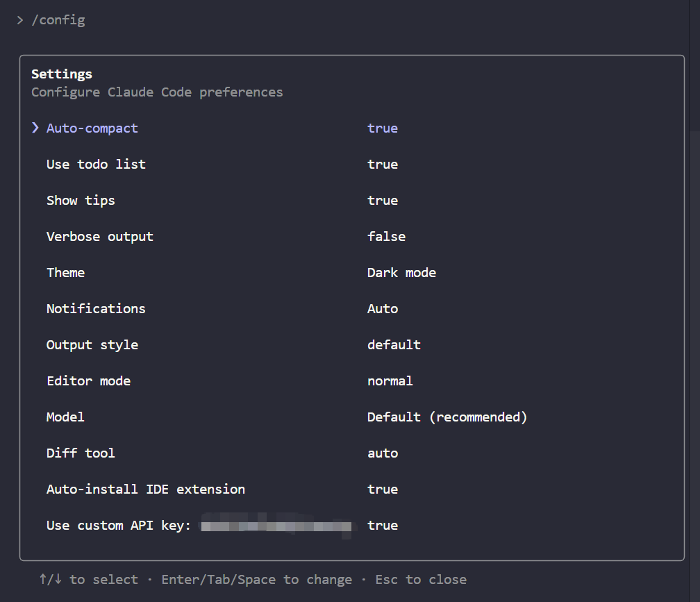Change the Output style default value
The height and width of the screenshot is (602, 700).
click(x=394, y=345)
